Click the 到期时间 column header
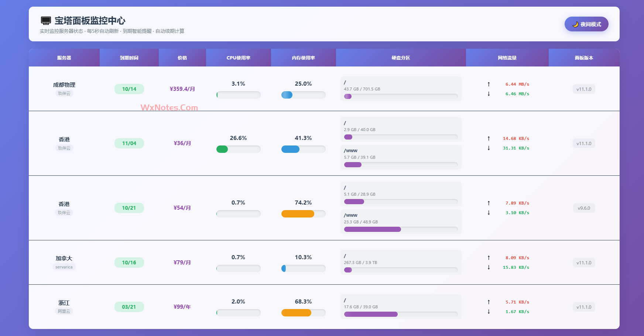 [129, 58]
